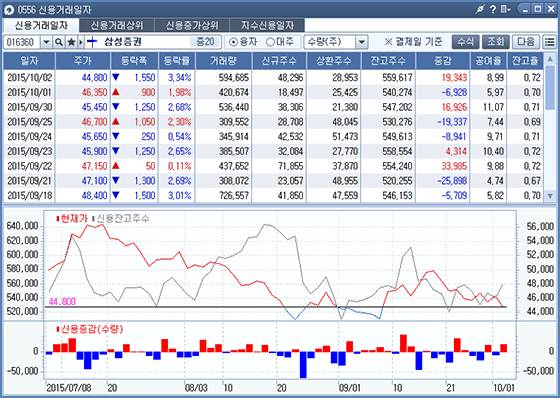Select the 2015/10/01 date cell
This screenshot has width=560, height=398.
(x=30, y=92)
